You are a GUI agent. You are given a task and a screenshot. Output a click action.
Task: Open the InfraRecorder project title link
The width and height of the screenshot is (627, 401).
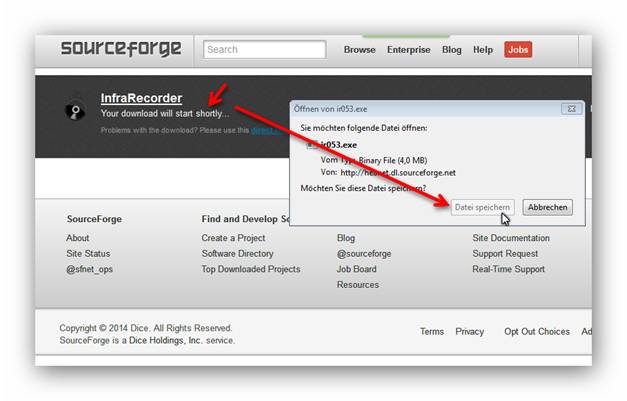(x=141, y=98)
